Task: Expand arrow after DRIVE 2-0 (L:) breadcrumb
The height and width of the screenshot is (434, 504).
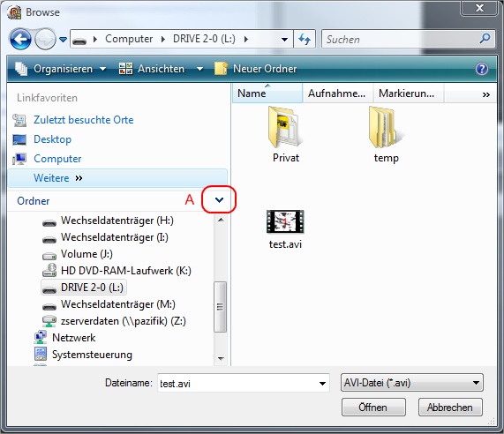Action: point(246,39)
